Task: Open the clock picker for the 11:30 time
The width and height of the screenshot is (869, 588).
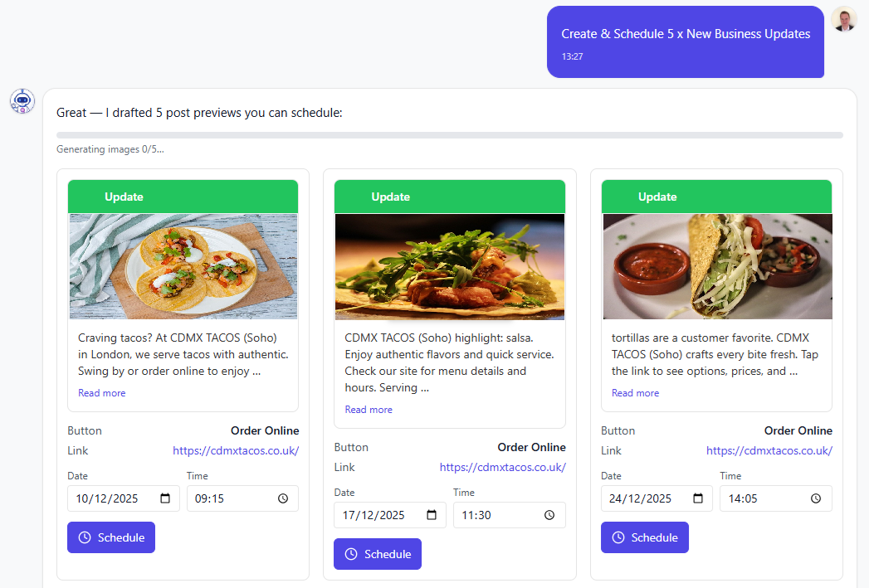Action: tap(549, 515)
